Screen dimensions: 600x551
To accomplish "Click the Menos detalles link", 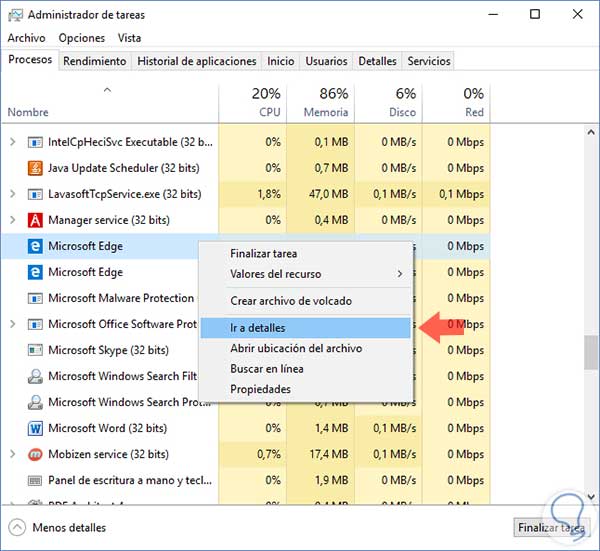I will tap(69, 528).
